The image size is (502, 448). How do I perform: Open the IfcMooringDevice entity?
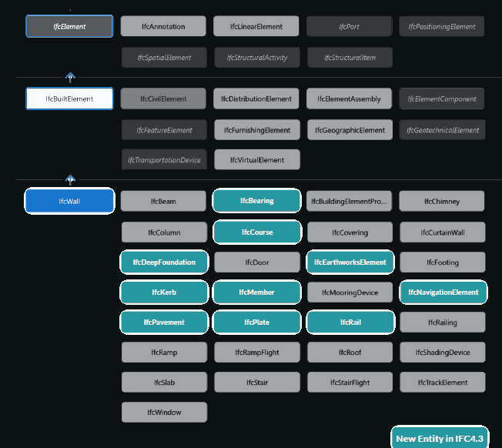click(x=350, y=293)
